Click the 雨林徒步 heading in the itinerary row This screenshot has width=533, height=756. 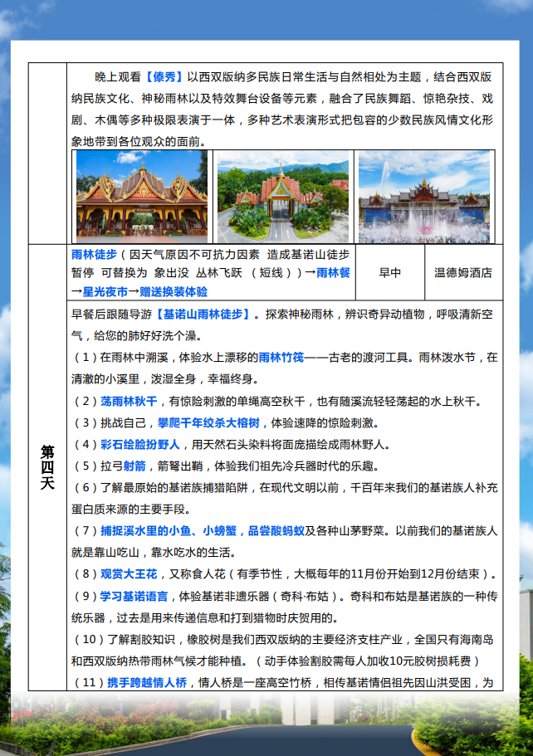coord(94,253)
